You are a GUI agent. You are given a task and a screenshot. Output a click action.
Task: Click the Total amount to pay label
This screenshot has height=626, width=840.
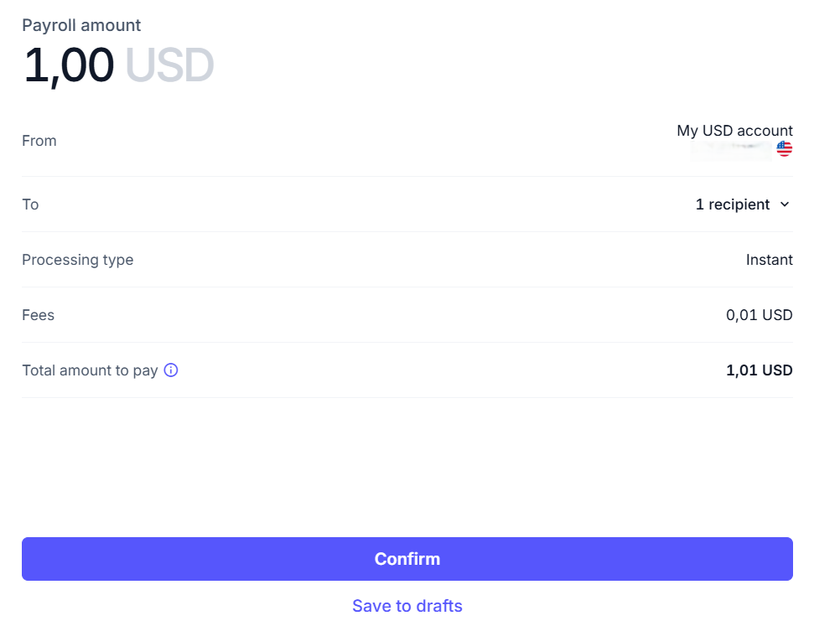pos(90,370)
